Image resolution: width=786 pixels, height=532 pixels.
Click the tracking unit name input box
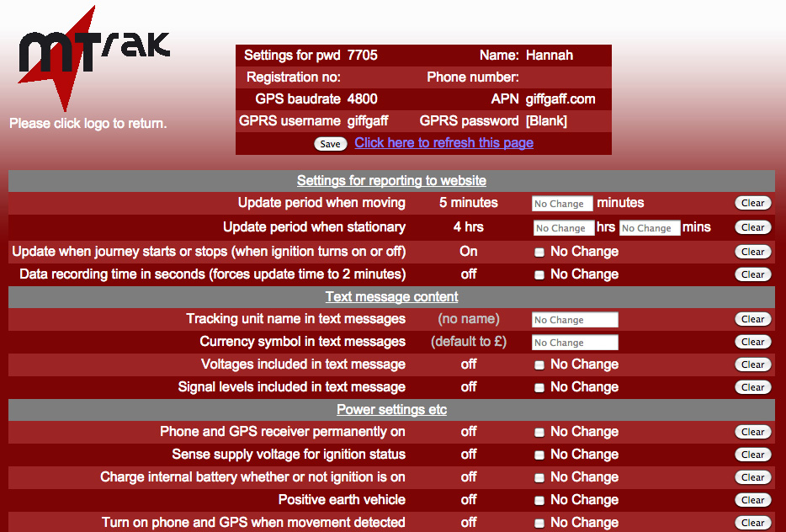click(575, 319)
